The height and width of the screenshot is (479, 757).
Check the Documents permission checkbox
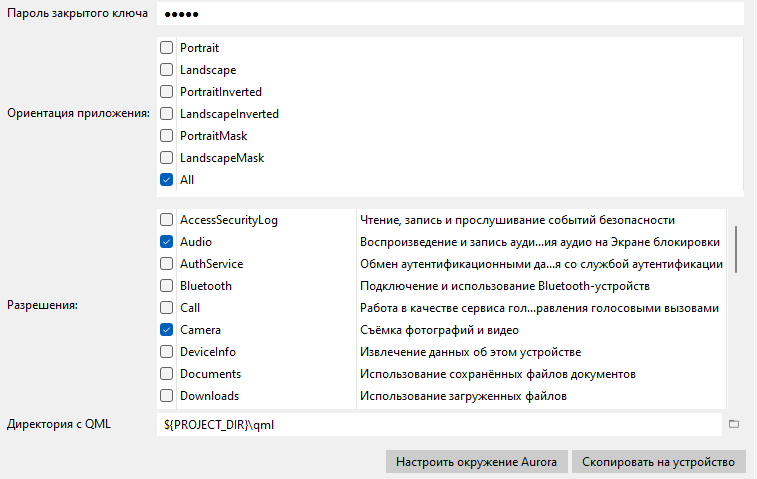coord(166,374)
